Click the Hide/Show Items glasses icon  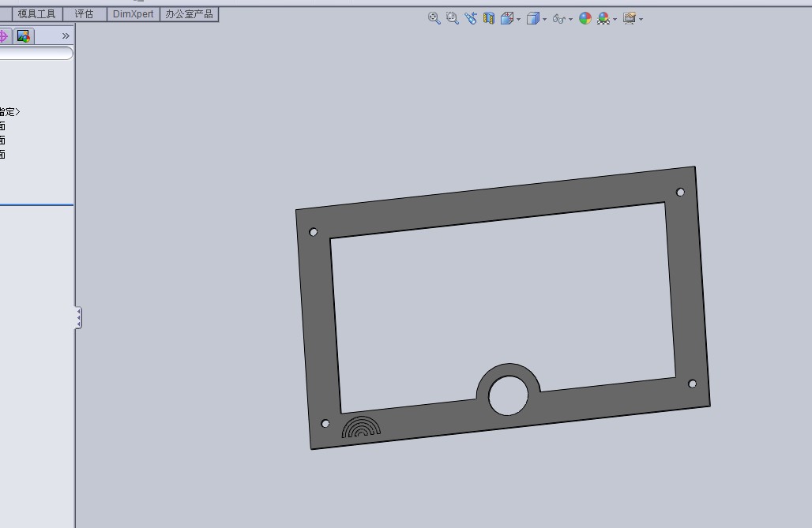[x=558, y=19]
